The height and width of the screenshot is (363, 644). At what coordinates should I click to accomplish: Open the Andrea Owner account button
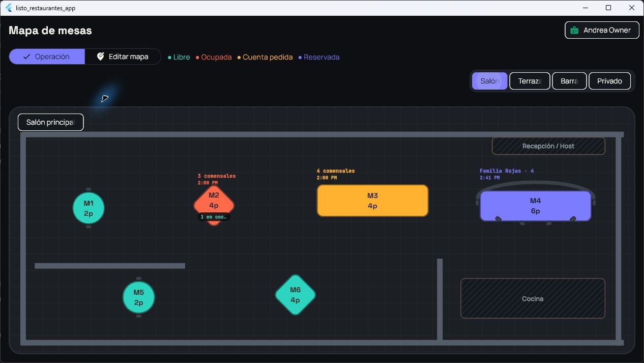pyautogui.click(x=602, y=30)
